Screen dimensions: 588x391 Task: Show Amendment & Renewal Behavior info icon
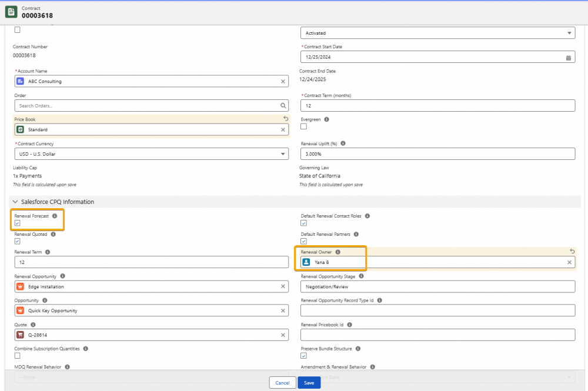point(372,367)
